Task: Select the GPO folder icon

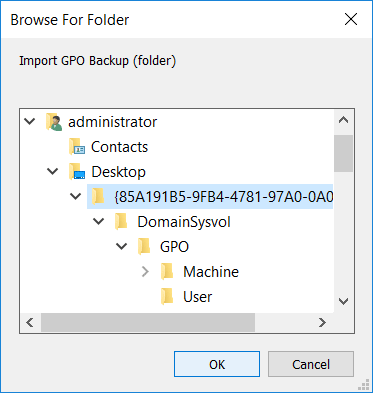Action: click(144, 247)
